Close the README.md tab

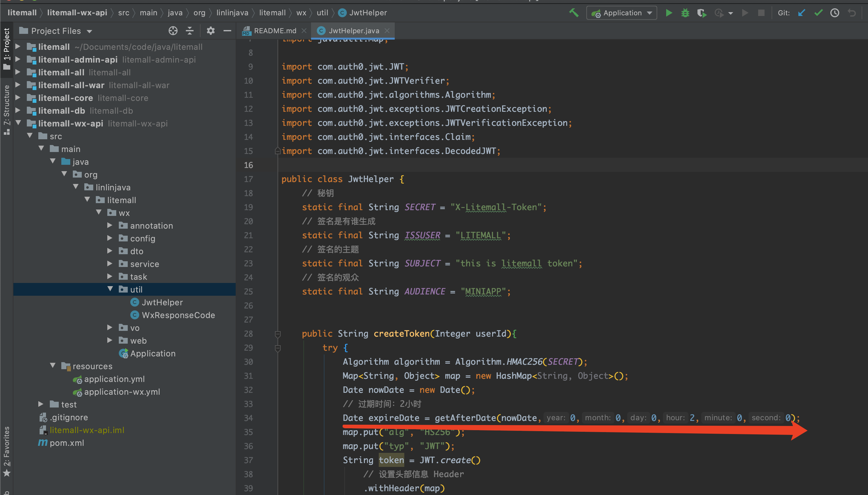click(304, 31)
